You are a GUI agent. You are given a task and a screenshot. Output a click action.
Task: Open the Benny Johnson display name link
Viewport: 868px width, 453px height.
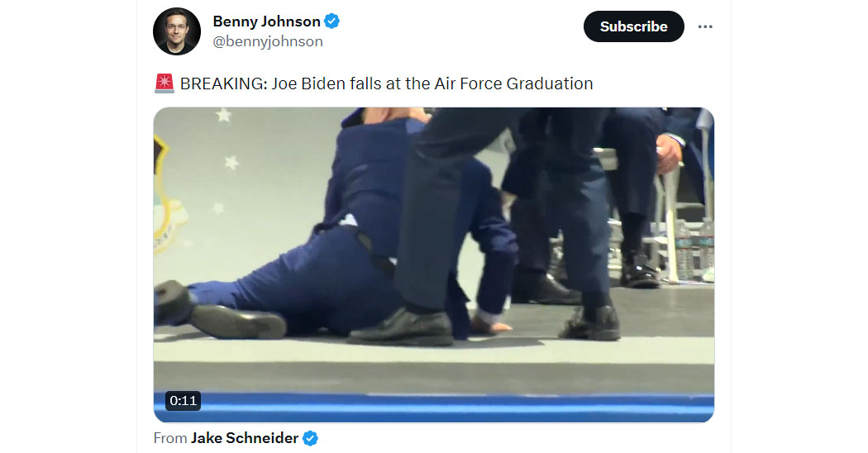(267, 21)
